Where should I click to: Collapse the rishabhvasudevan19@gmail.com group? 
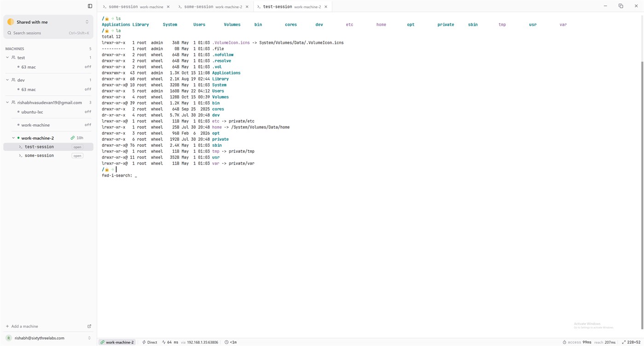[x=7, y=103]
